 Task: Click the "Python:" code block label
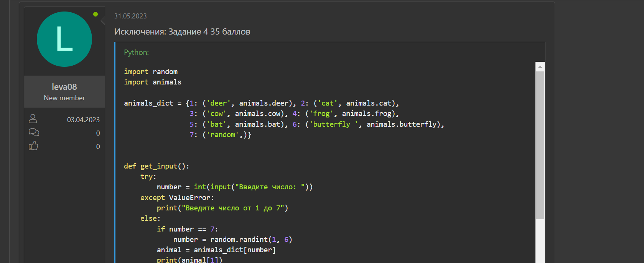136,52
